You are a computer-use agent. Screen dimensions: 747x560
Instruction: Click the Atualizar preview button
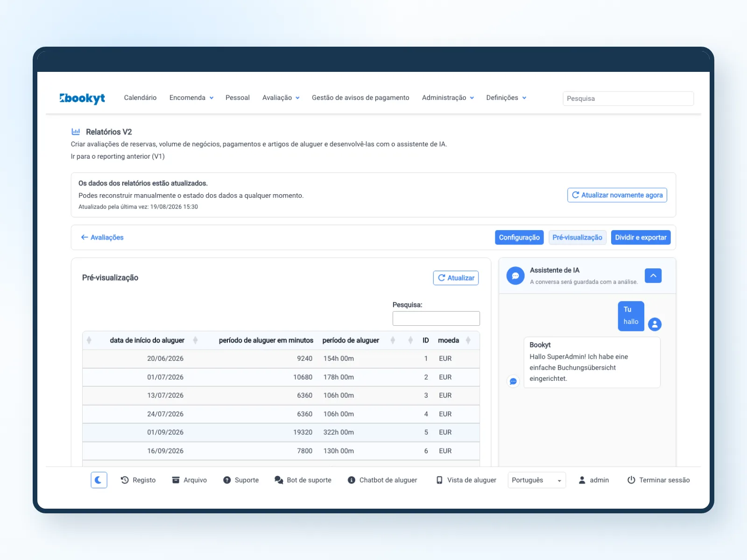(456, 278)
